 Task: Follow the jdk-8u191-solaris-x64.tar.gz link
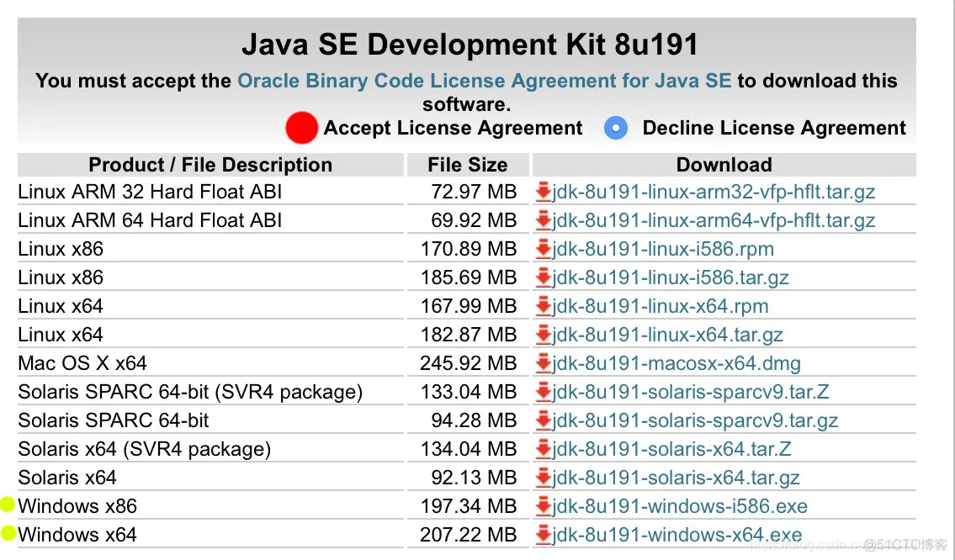(x=676, y=478)
